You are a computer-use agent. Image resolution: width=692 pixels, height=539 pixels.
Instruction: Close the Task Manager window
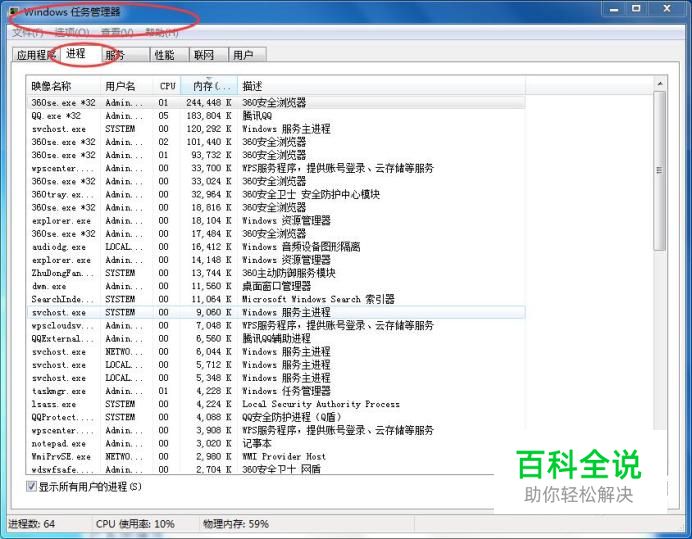(x=667, y=9)
